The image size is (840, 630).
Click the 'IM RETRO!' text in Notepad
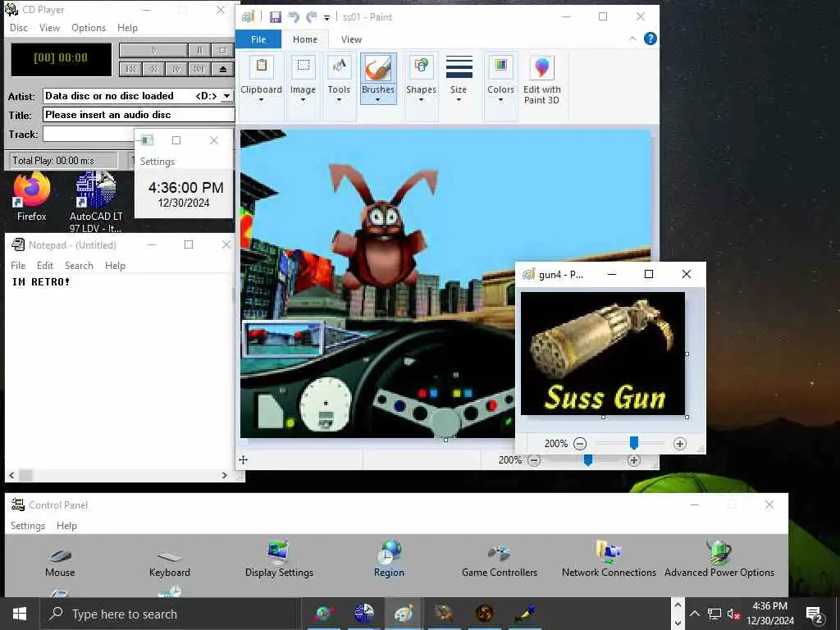[x=41, y=282]
